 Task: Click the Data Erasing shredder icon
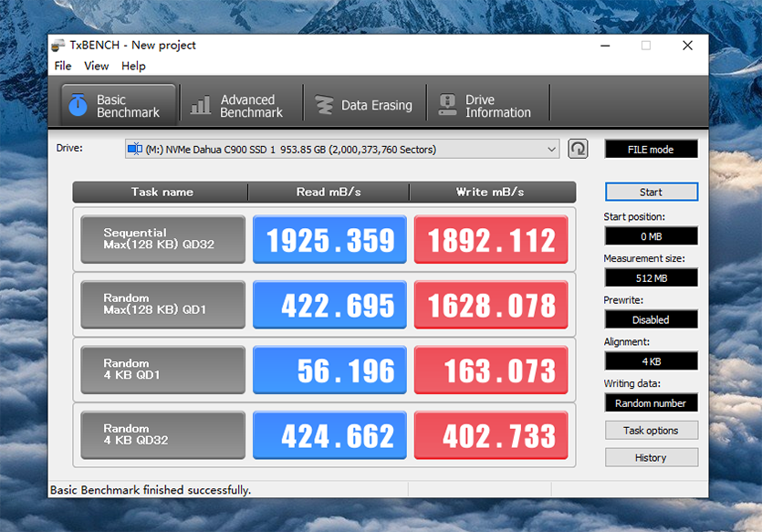pyautogui.click(x=324, y=106)
